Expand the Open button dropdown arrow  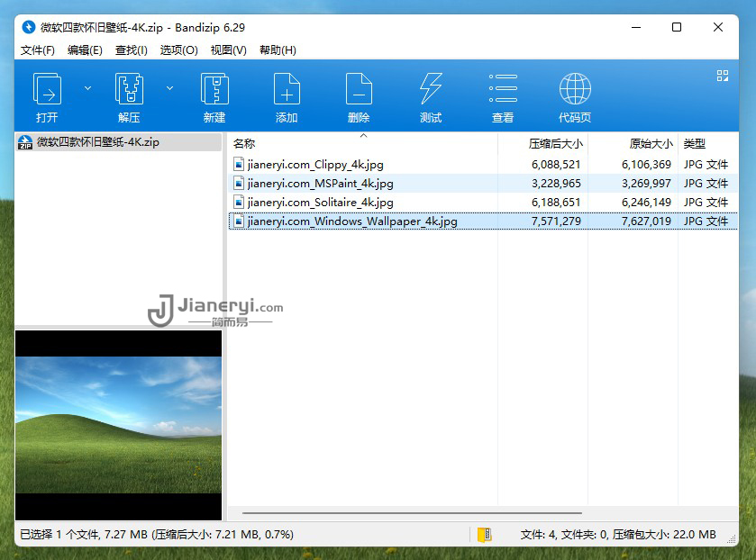click(x=87, y=88)
